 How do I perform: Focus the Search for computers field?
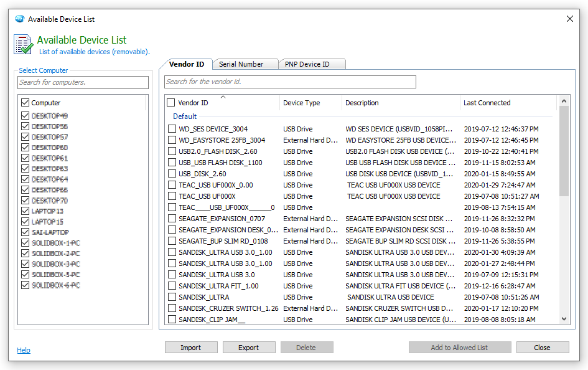83,82
